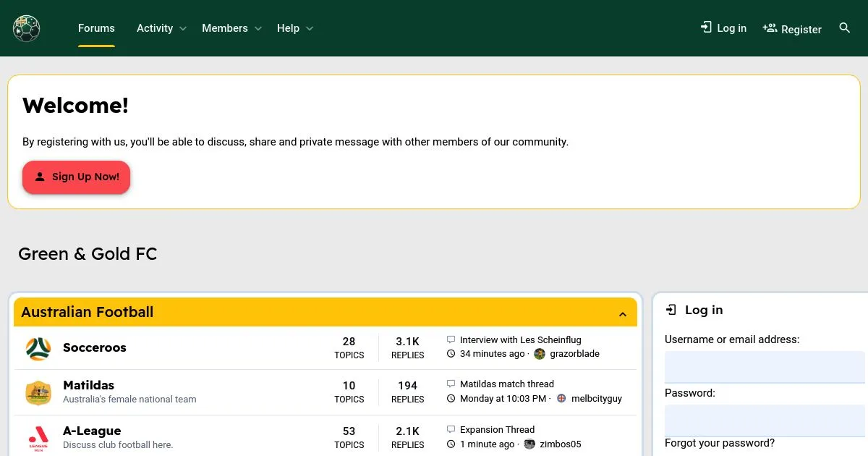Viewport: 868px width, 456px height.
Task: Click the username zimbos05
Action: click(561, 444)
